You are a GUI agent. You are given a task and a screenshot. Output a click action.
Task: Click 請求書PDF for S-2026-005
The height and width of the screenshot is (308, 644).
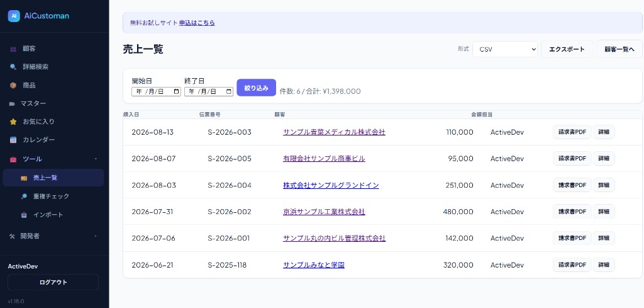572,159
